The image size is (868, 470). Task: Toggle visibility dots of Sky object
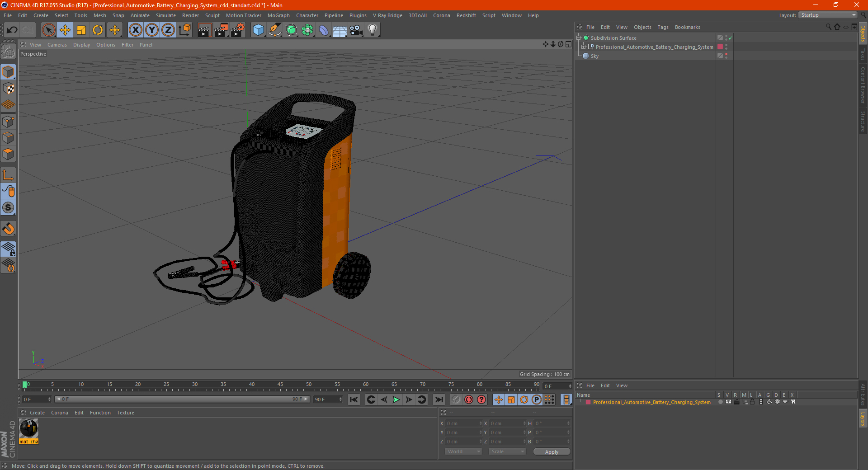pos(726,56)
